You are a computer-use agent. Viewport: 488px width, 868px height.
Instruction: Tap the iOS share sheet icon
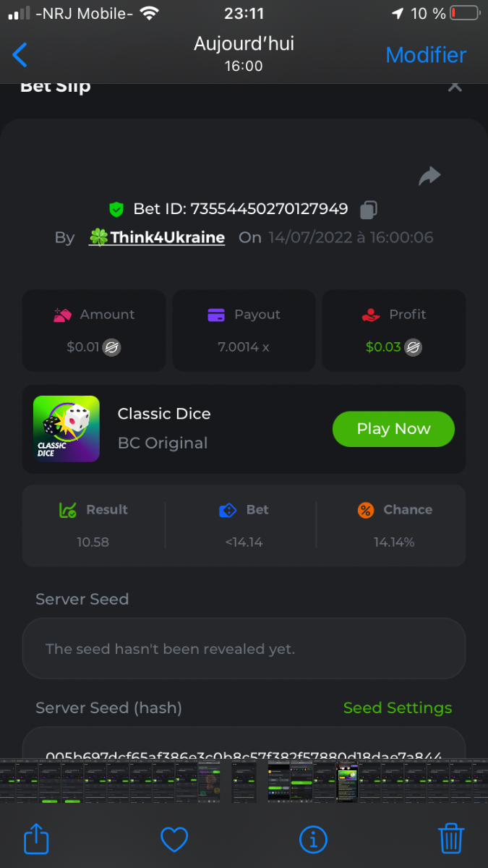pyautogui.click(x=36, y=839)
